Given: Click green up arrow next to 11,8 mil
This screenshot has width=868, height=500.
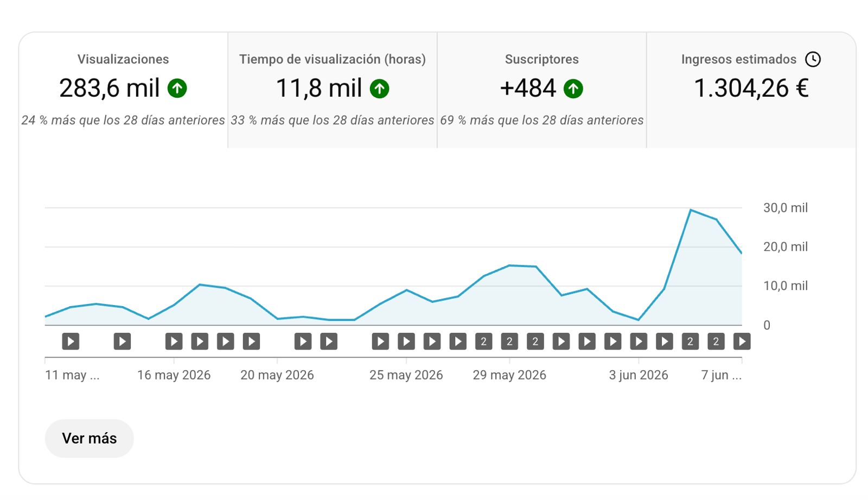Looking at the screenshot, I should coord(379,88).
